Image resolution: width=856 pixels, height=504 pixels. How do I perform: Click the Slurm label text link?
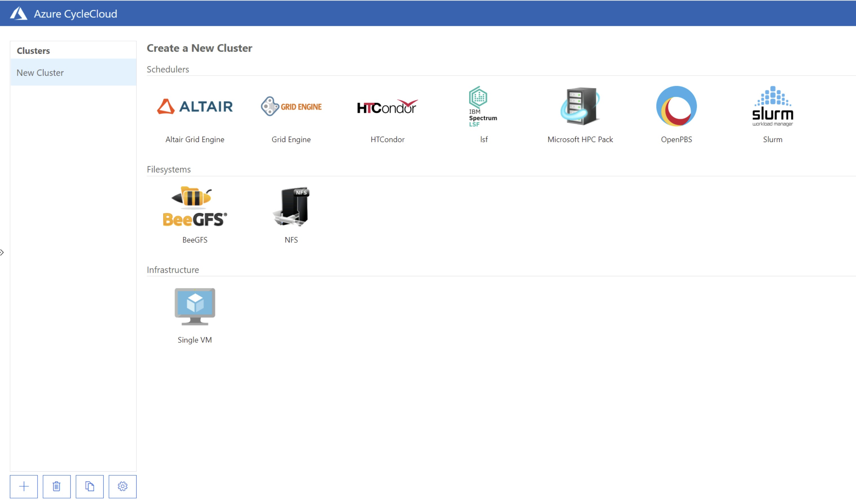(x=772, y=139)
